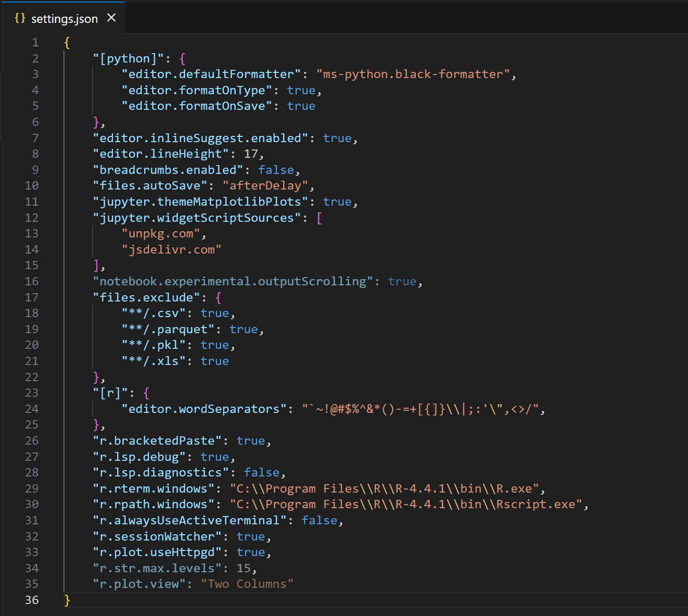Screen dimensions: 688x616
Task: Click "editor.lineHeight" key
Action: pos(161,154)
